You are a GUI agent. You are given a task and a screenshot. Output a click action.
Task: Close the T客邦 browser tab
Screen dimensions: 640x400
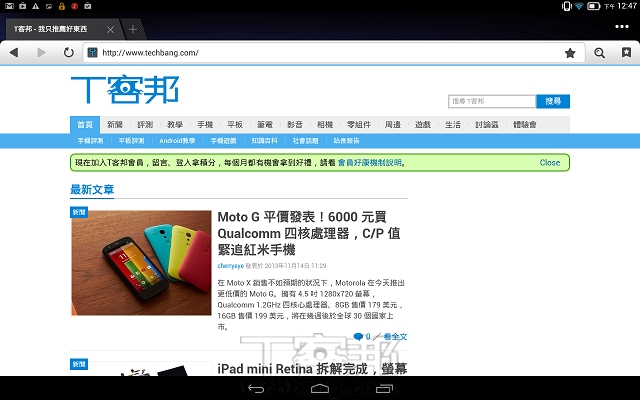[110, 29]
